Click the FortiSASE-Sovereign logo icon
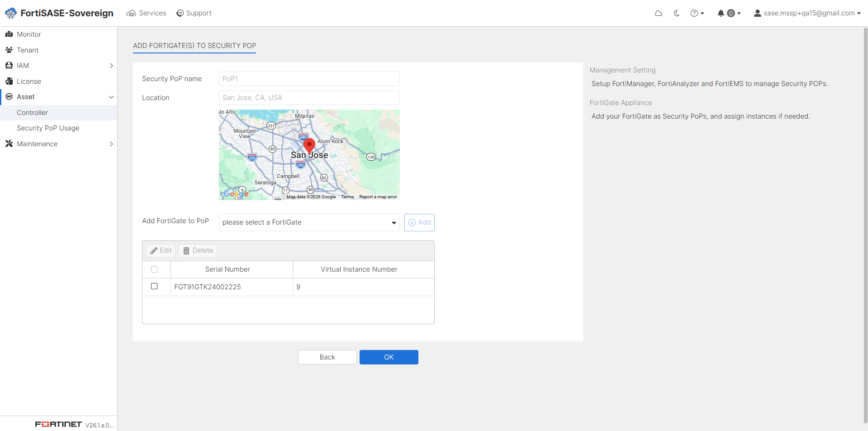This screenshot has height=431, width=868. tap(11, 13)
